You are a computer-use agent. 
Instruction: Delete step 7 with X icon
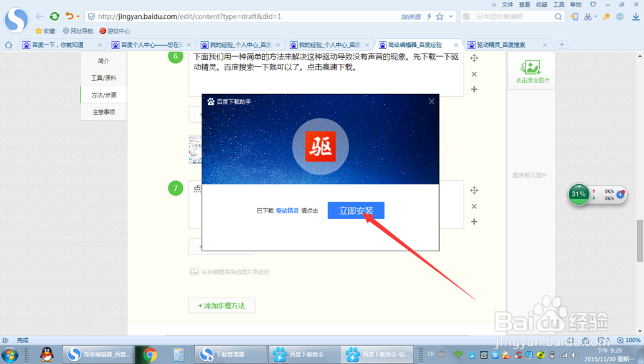coord(474,206)
